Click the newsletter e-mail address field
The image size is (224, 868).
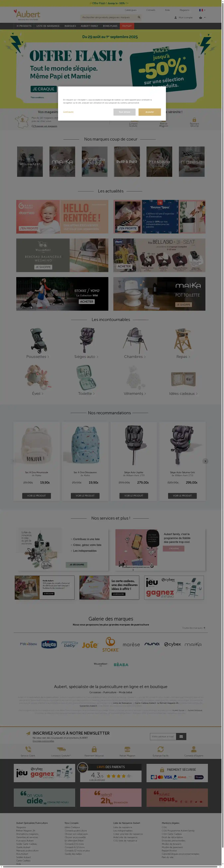tap(163, 737)
